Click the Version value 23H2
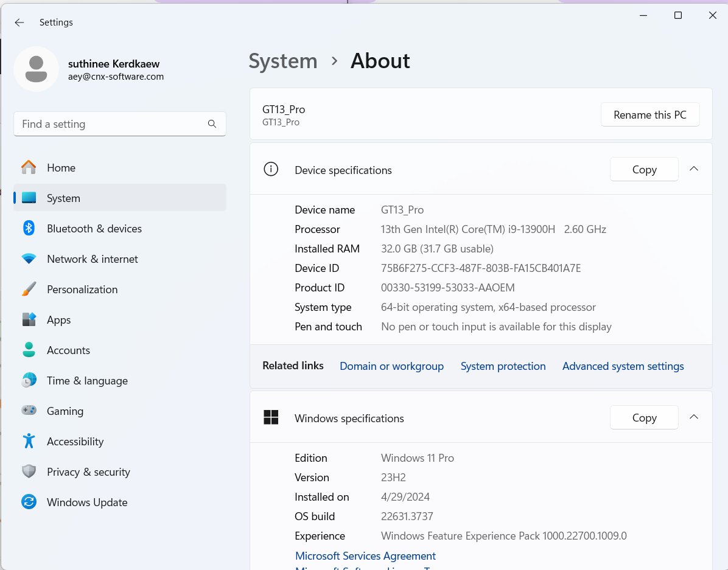Image resolution: width=728 pixels, height=570 pixels. 393,477
